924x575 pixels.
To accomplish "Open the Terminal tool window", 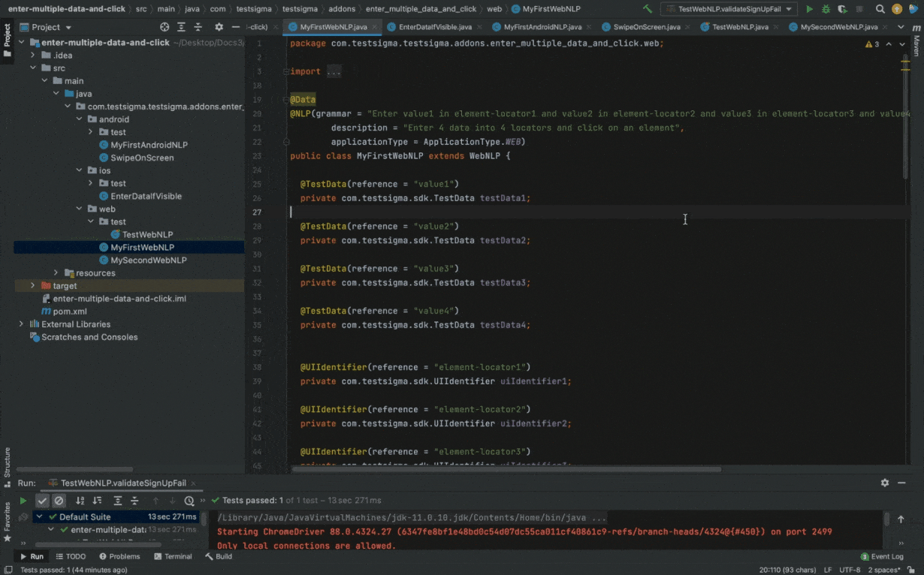I will (x=173, y=556).
